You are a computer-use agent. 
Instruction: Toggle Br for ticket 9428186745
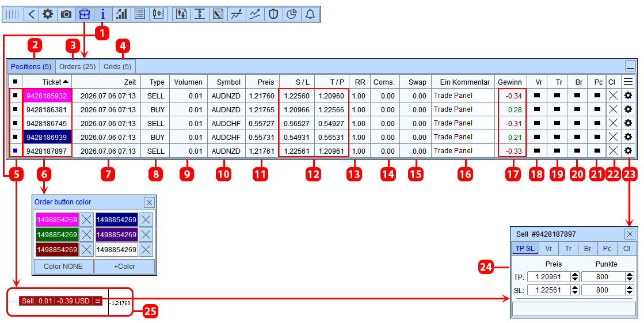point(577,123)
